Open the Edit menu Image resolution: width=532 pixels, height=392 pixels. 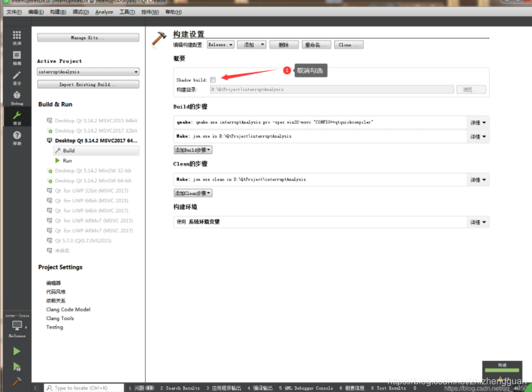(x=36, y=12)
